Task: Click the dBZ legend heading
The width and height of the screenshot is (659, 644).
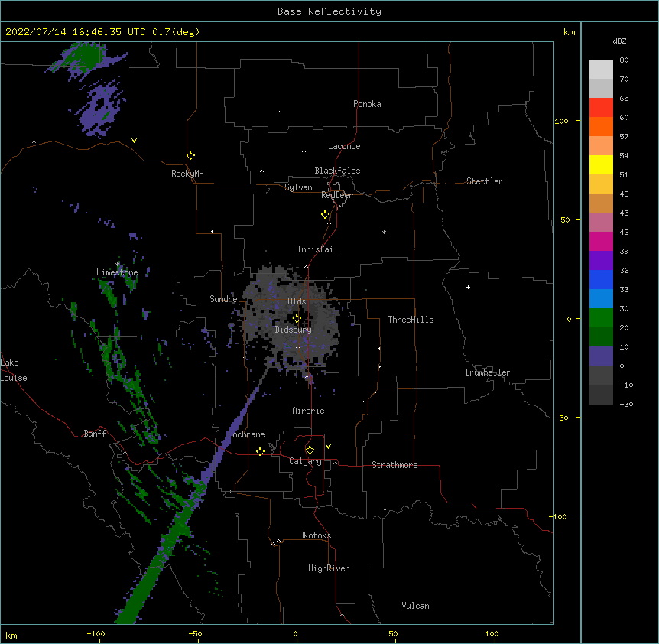Action: tap(619, 41)
